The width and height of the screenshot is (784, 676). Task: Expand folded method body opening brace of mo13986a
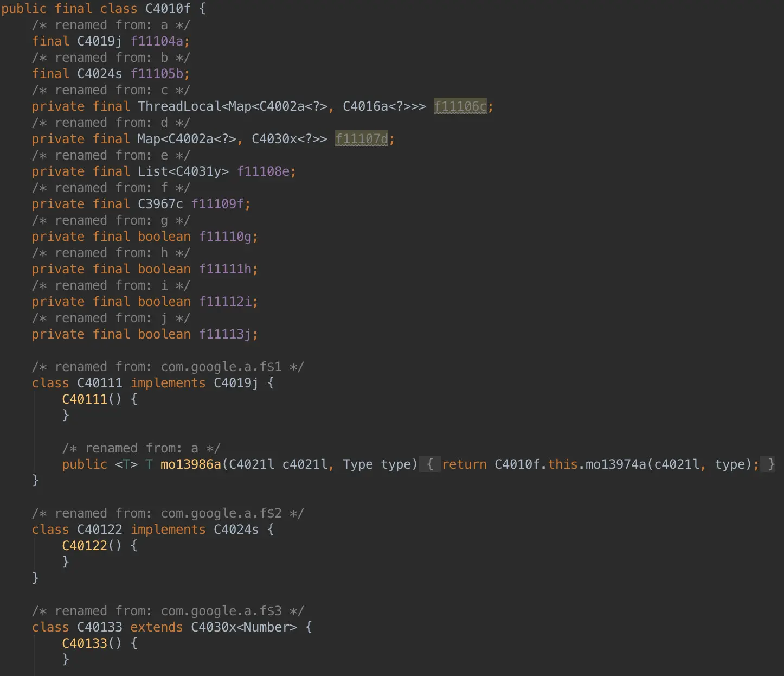430,464
